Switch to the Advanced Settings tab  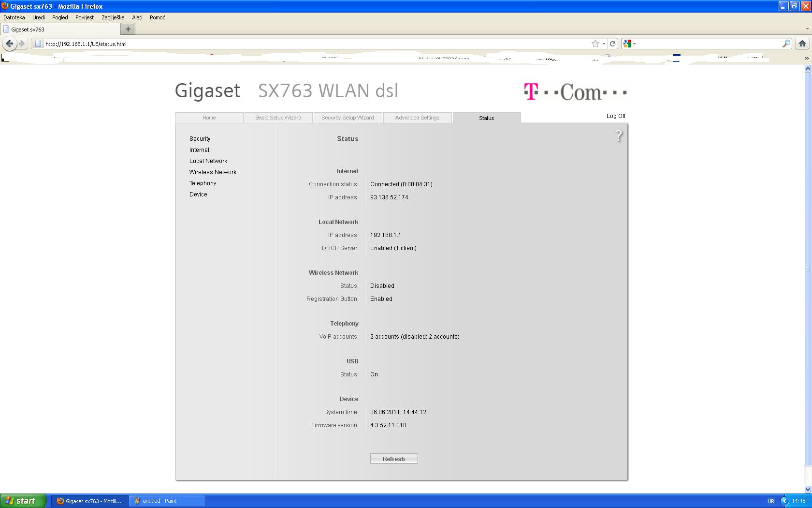pyautogui.click(x=417, y=118)
